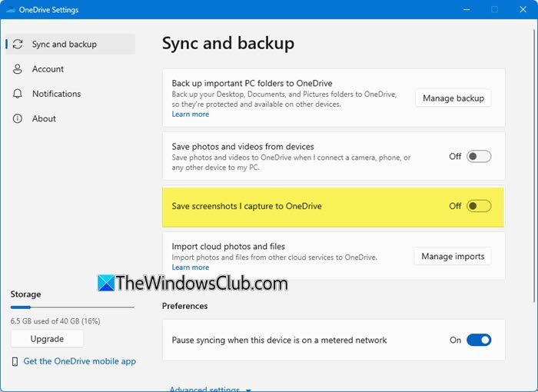Click the Notifications bell icon
The image size is (538, 392).
(18, 94)
